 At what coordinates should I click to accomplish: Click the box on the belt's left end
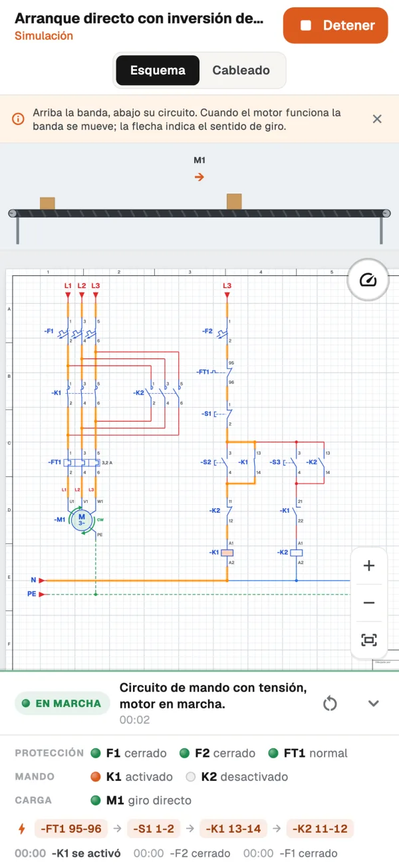click(47, 204)
